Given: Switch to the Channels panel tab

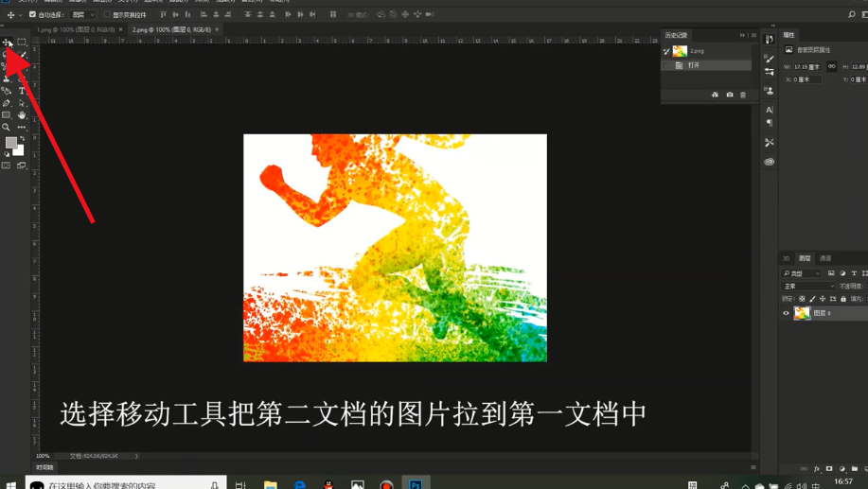Looking at the screenshot, I should tap(824, 258).
